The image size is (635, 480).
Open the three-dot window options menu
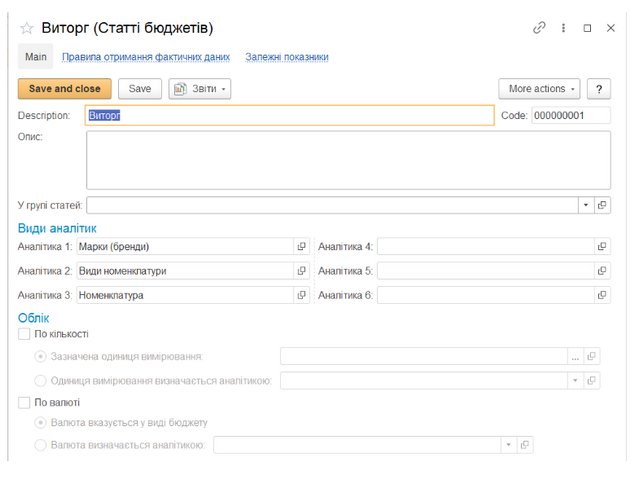564,28
